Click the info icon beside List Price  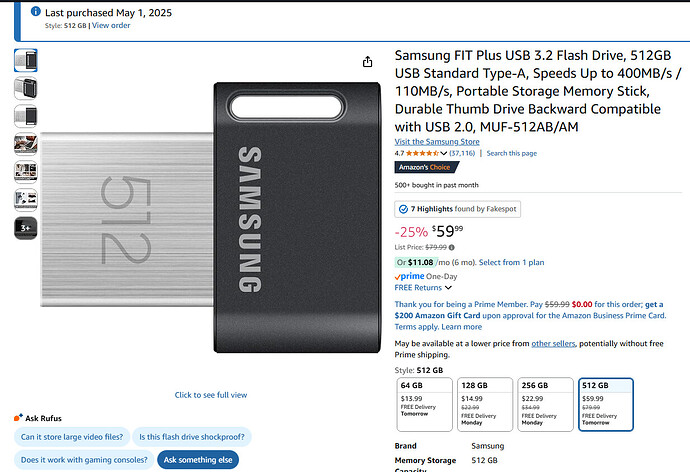point(451,247)
